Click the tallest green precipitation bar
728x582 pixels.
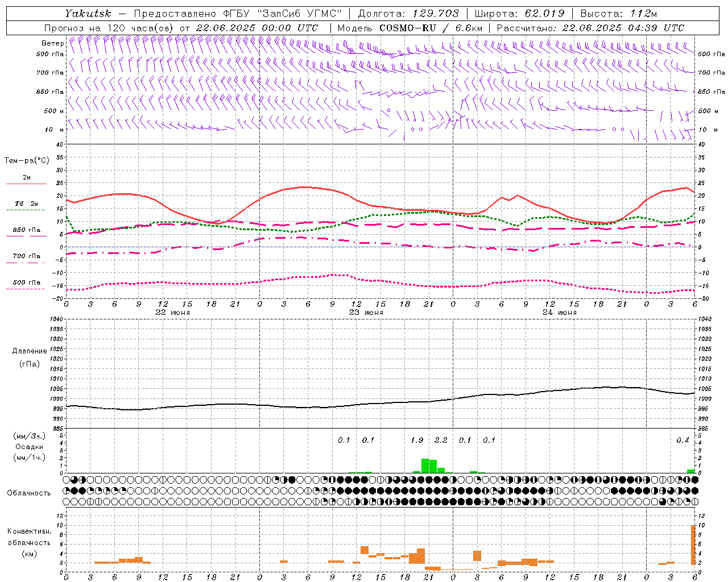tap(425, 465)
